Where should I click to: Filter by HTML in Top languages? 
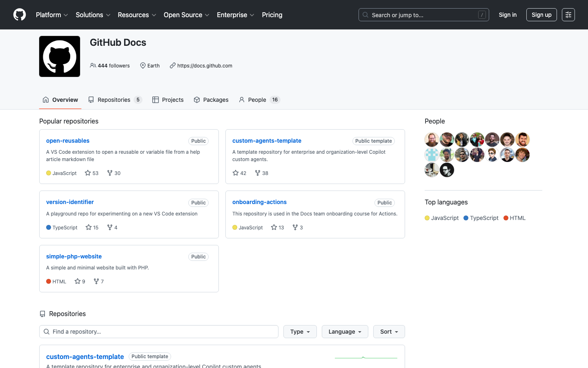click(514, 218)
